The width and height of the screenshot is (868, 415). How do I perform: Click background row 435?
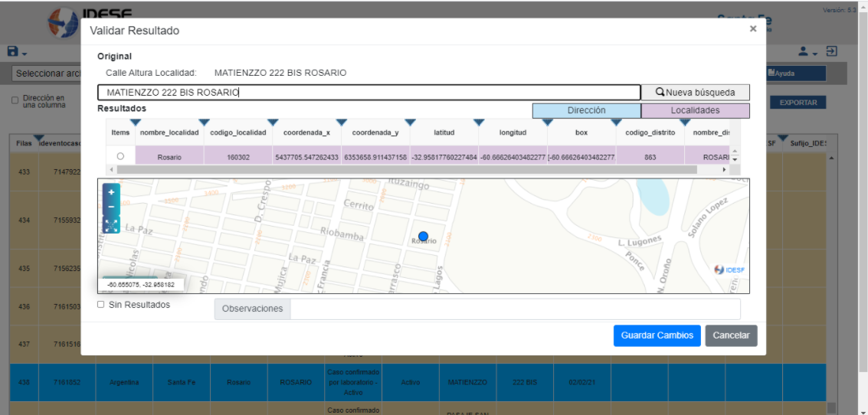coord(24,268)
